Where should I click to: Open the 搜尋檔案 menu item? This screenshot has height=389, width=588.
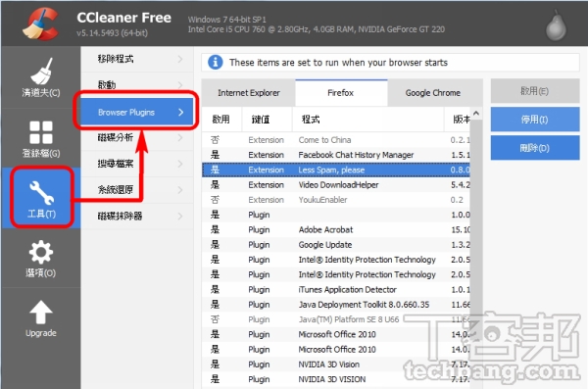pyautogui.click(x=137, y=164)
